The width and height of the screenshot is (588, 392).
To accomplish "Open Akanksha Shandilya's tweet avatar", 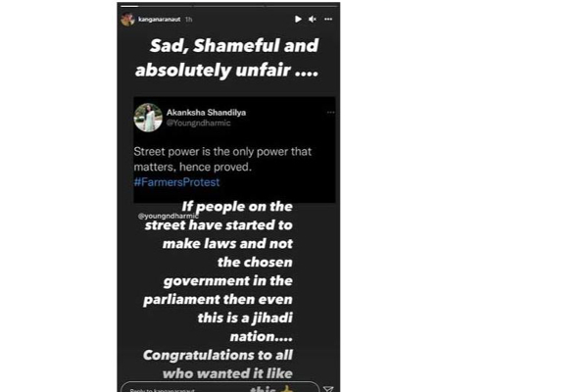I will [150, 118].
